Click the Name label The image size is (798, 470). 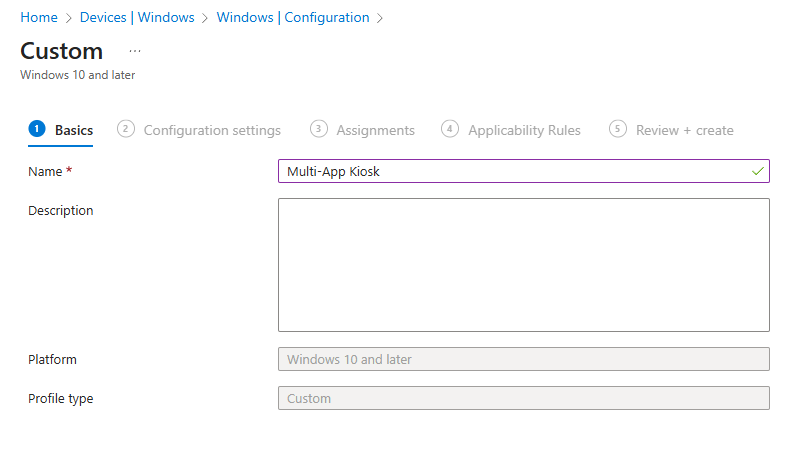(x=45, y=171)
